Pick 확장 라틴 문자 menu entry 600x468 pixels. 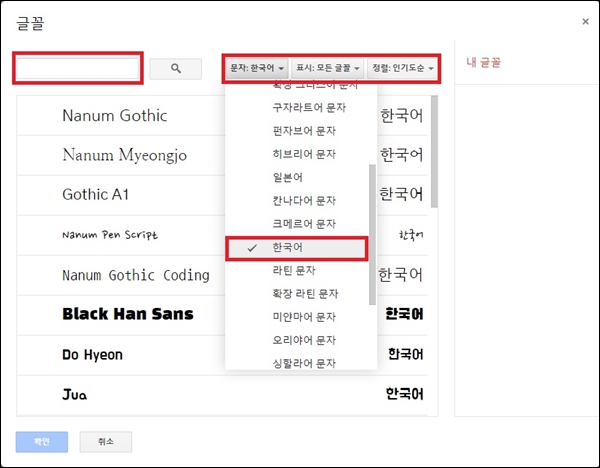(297, 294)
